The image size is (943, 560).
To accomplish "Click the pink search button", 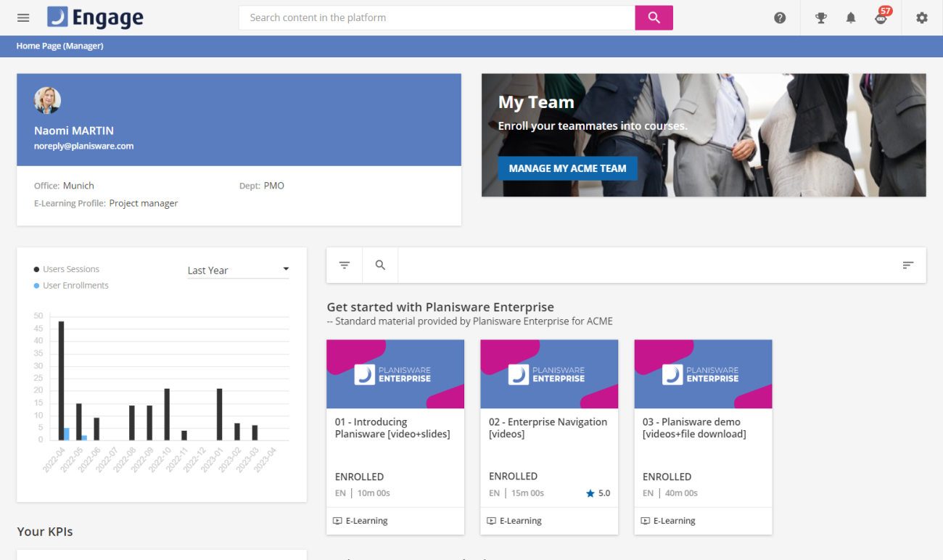I will coord(654,17).
